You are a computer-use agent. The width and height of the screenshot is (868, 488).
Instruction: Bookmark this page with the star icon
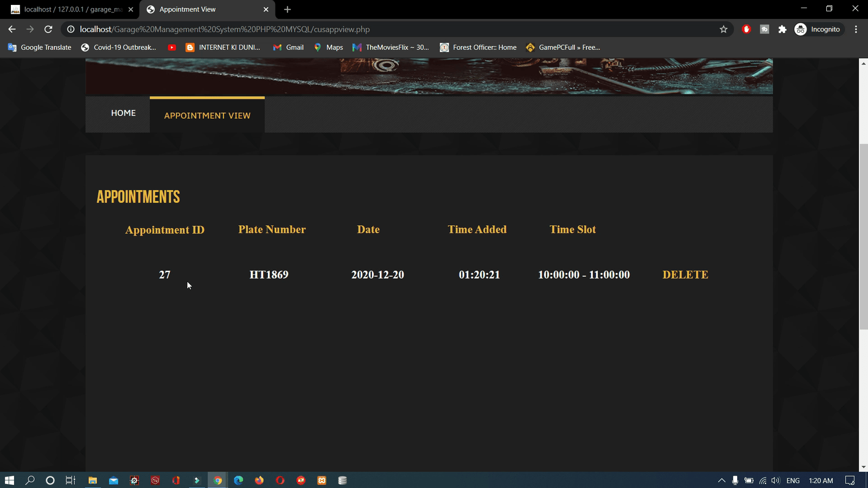click(x=723, y=29)
